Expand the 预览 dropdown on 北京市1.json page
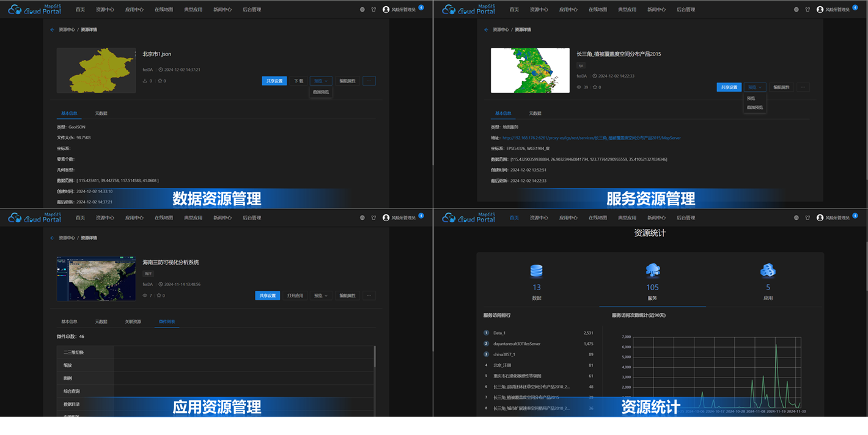This screenshot has height=435, width=868. [321, 81]
